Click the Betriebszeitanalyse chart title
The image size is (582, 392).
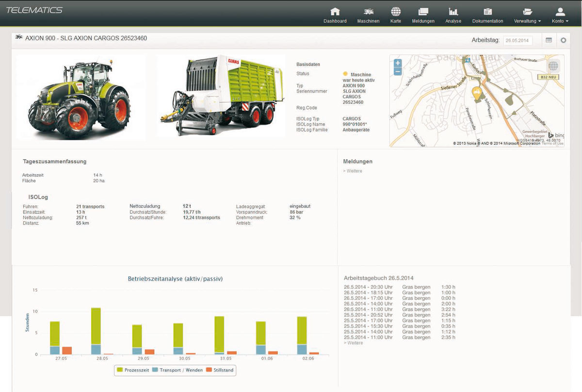point(176,279)
